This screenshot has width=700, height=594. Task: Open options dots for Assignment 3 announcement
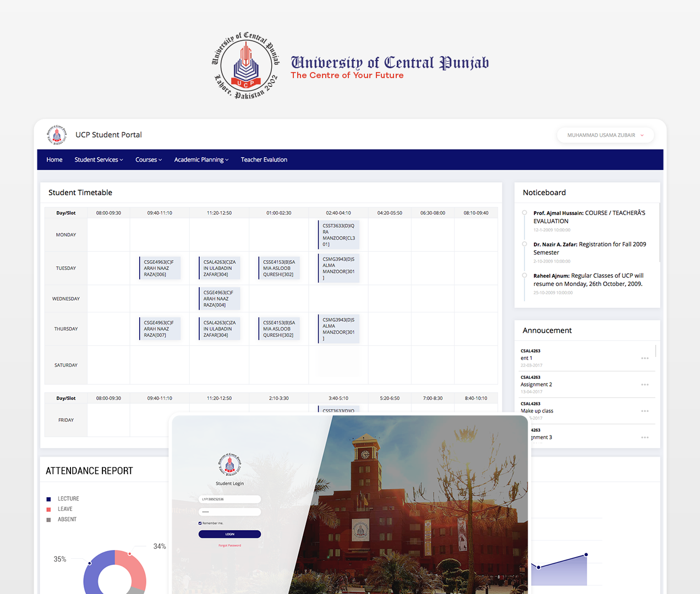[x=644, y=437]
